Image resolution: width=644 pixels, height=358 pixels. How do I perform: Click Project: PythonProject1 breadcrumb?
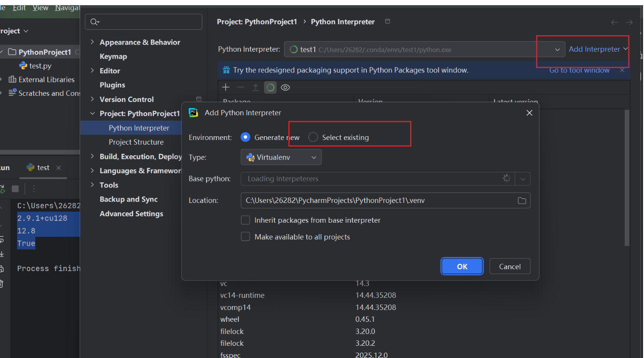point(257,22)
